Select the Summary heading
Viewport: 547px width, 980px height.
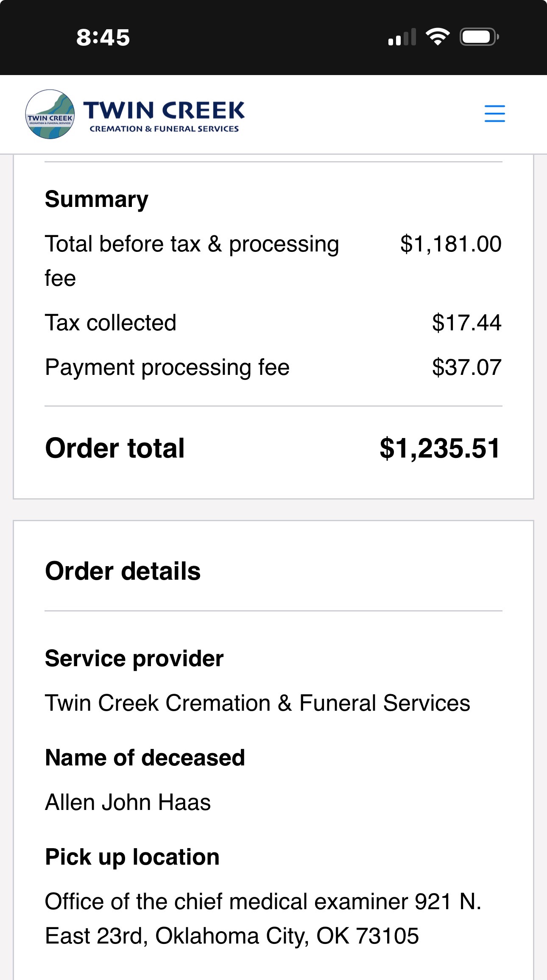tap(97, 199)
